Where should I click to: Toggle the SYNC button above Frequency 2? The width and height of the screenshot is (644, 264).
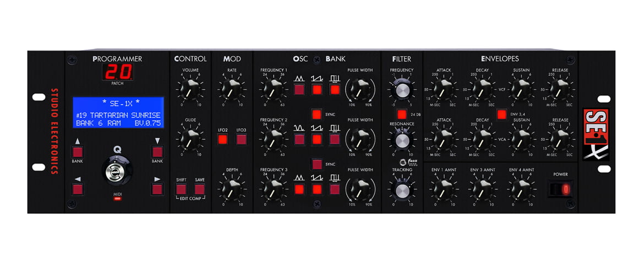tap(316, 114)
